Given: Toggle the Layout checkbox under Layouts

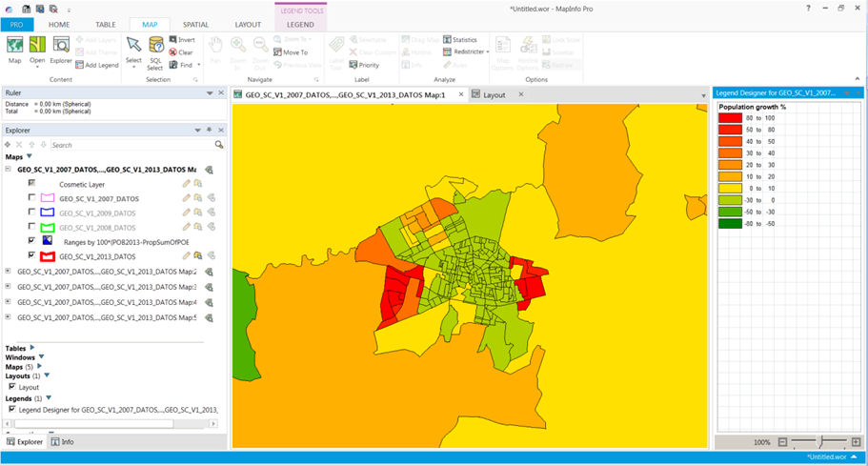Looking at the screenshot, I should click(12, 386).
